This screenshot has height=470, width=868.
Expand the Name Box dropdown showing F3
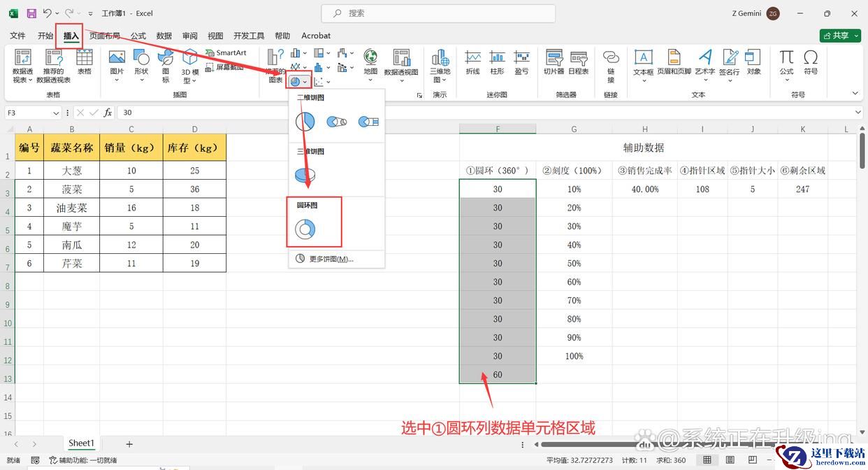(x=56, y=113)
